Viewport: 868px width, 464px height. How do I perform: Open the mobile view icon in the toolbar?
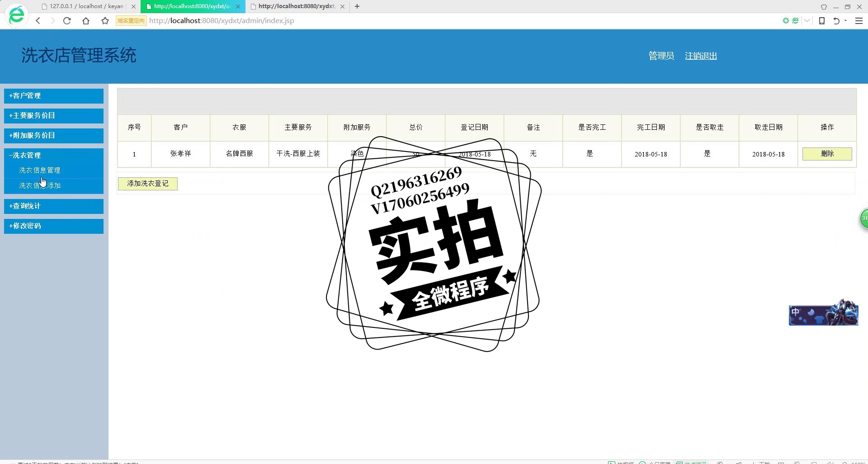822,21
